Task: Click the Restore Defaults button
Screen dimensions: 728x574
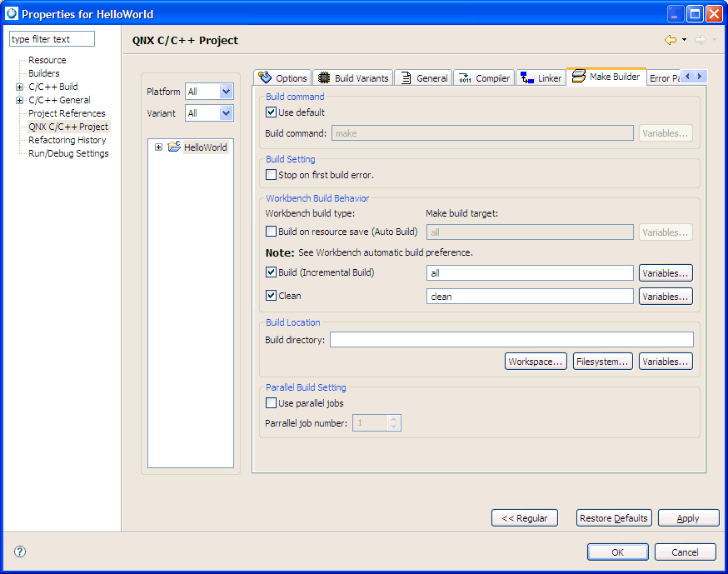Action: click(x=614, y=517)
